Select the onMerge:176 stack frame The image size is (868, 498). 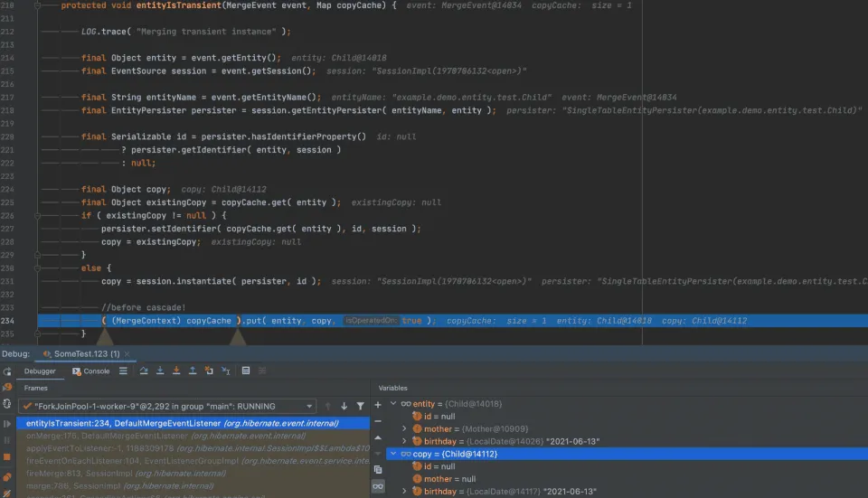193,436
